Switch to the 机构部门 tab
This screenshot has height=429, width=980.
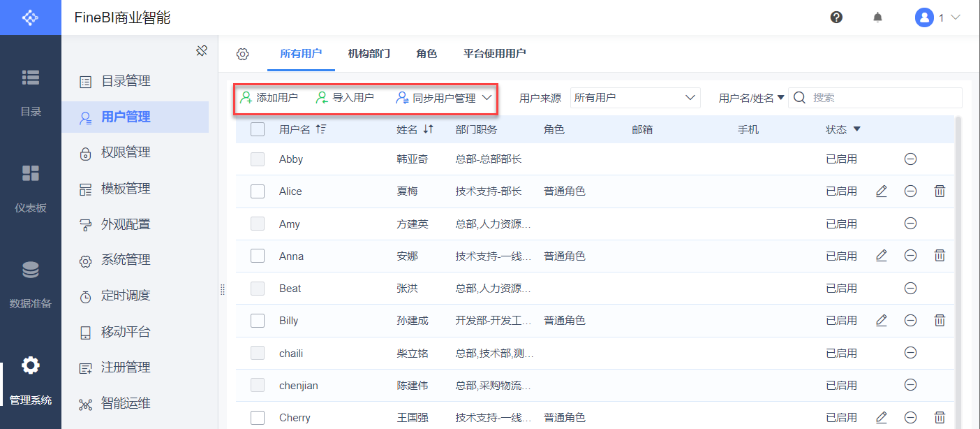coord(369,54)
